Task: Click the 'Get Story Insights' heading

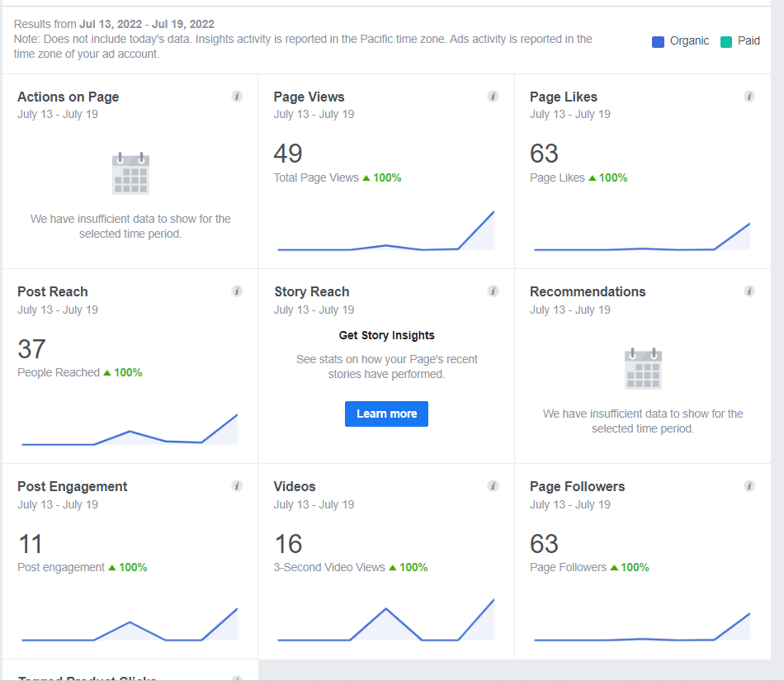Action: tap(386, 335)
